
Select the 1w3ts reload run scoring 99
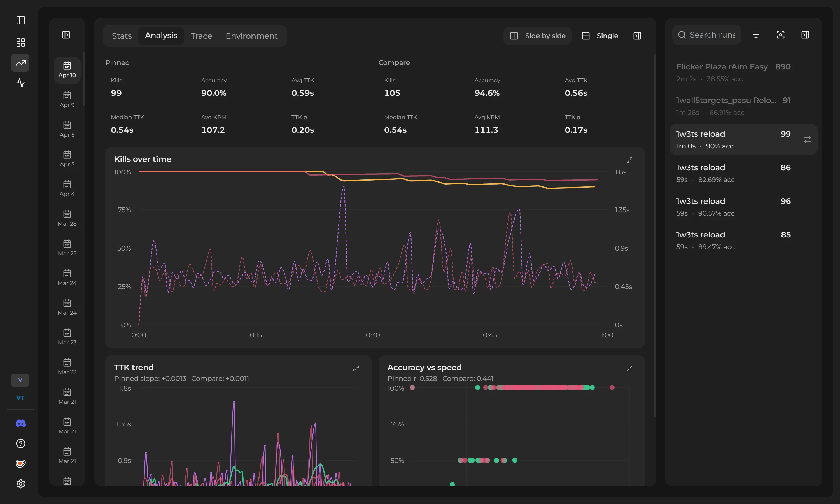click(x=743, y=140)
